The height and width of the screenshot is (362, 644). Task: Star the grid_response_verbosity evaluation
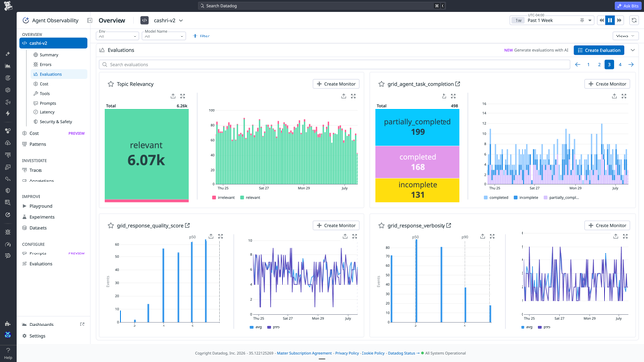[x=381, y=226]
